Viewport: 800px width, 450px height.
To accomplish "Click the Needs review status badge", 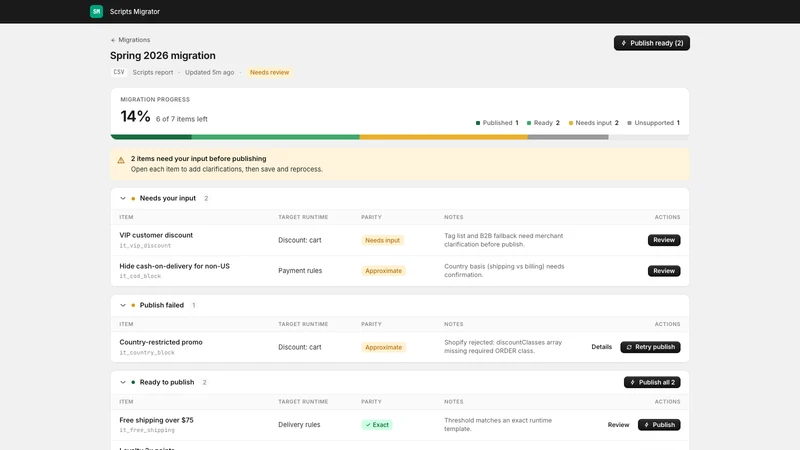I will tap(269, 72).
